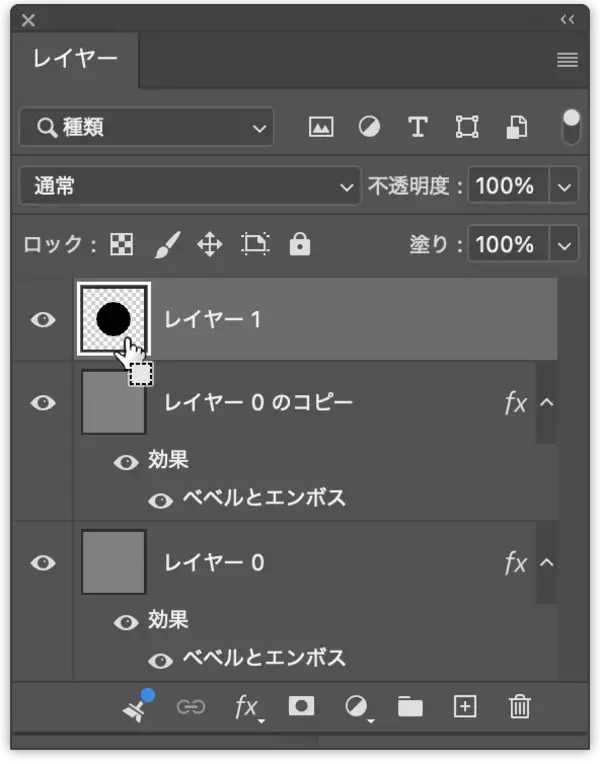The width and height of the screenshot is (600, 764).
Task: Click the fill 100% value field
Action: pos(508,244)
